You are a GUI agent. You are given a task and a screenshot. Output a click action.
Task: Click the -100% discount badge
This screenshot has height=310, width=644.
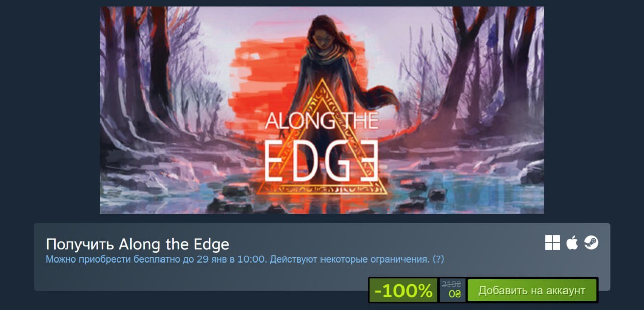point(404,290)
